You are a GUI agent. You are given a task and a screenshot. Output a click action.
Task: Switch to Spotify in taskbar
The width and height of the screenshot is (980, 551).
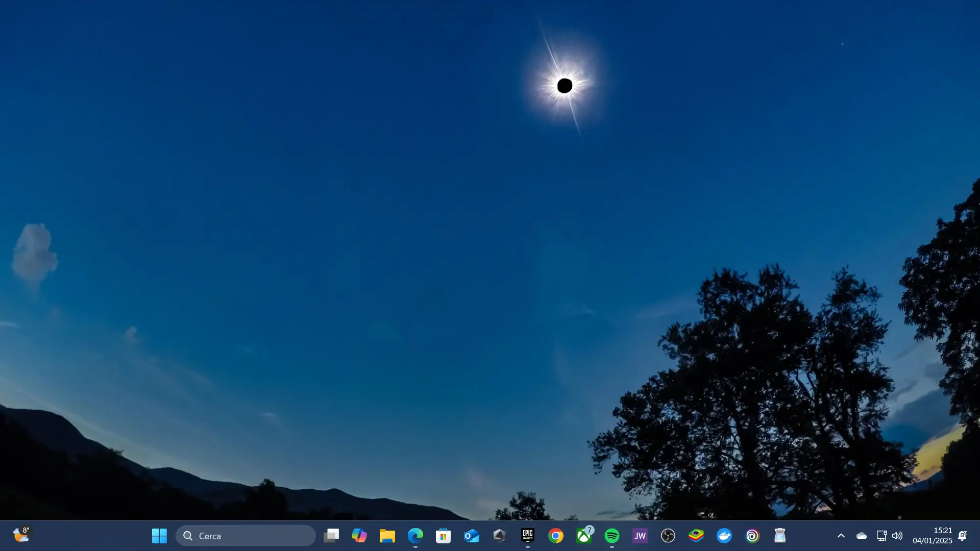click(x=612, y=536)
